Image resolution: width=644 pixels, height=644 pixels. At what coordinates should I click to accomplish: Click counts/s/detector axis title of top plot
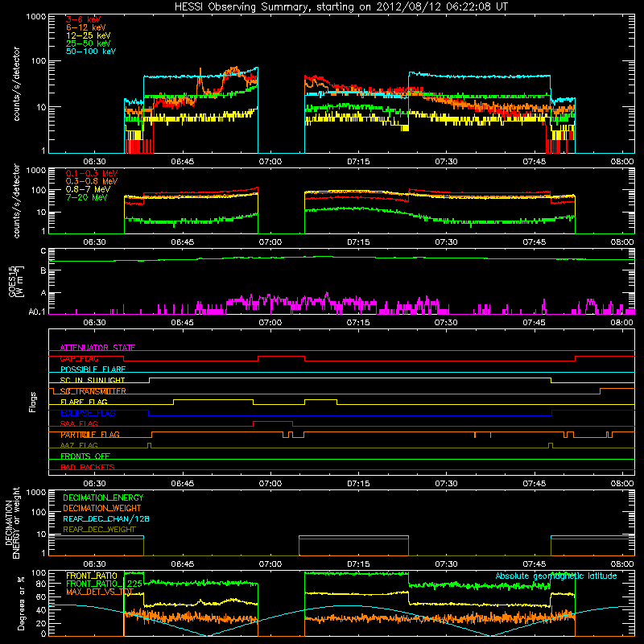click(x=16, y=84)
